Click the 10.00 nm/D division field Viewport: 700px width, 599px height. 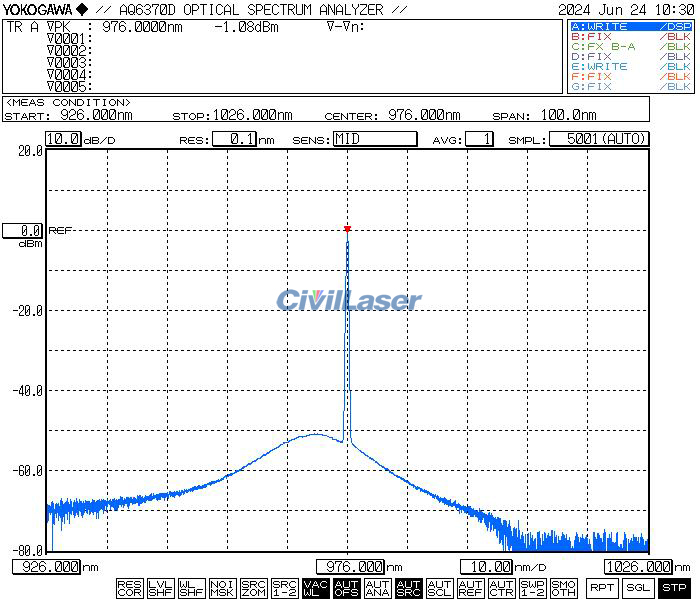(487, 567)
